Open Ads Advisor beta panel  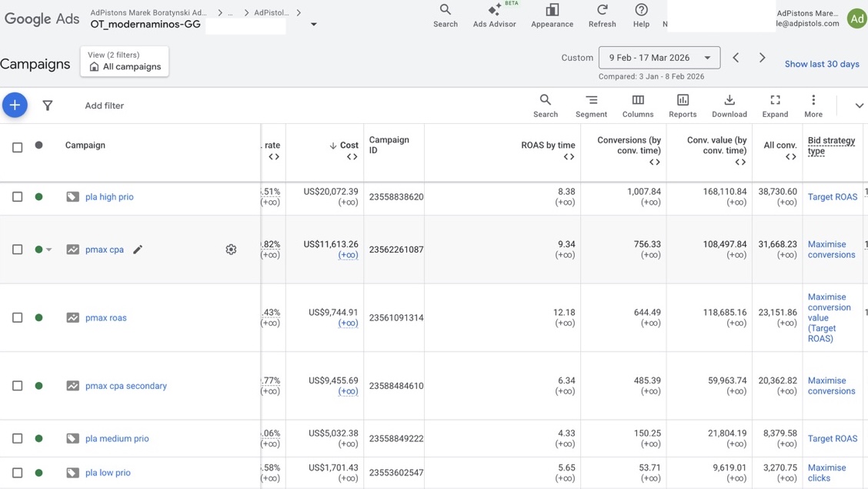pyautogui.click(x=494, y=15)
